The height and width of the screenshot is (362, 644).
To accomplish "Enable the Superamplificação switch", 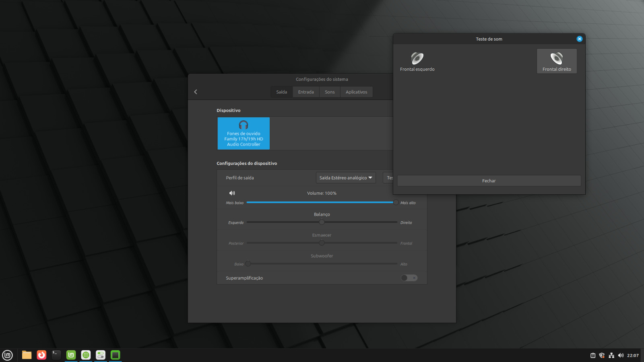I will pos(409,278).
